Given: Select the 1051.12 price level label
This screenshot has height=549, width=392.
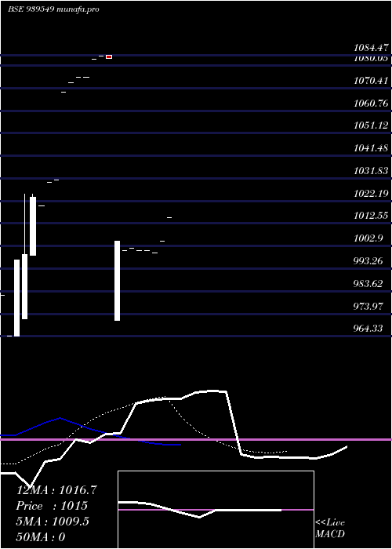Looking at the screenshot, I should 371,125.
